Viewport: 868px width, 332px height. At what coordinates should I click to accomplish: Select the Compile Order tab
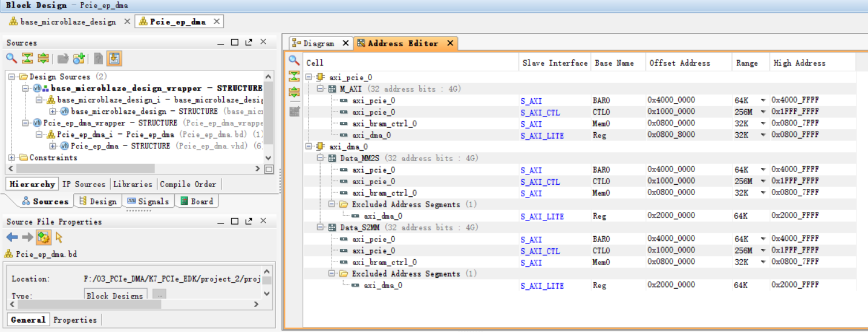pyautogui.click(x=188, y=184)
